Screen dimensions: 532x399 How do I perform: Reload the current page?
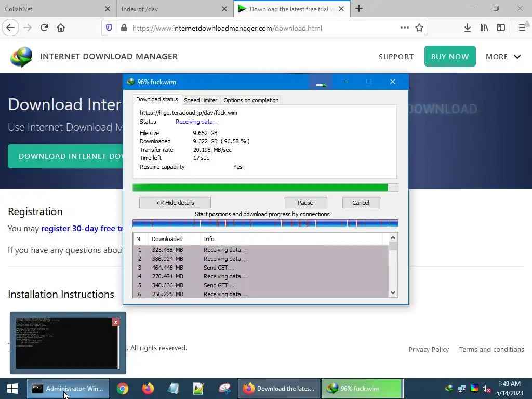point(44,28)
